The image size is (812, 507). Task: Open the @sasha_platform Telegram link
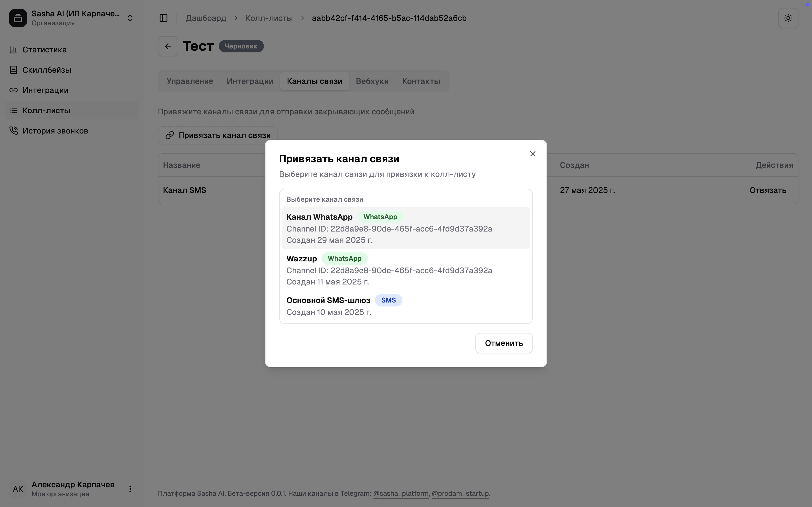tap(401, 493)
